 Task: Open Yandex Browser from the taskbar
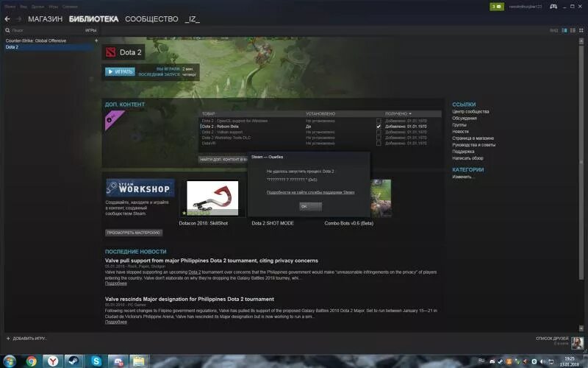pos(53,361)
